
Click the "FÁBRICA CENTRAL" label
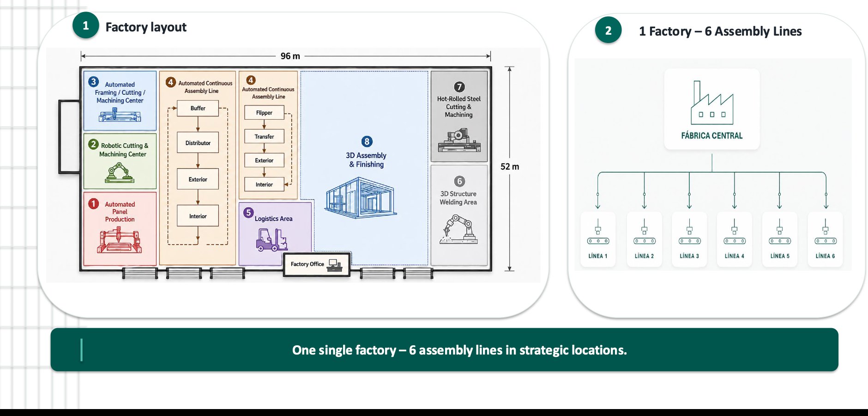click(711, 135)
